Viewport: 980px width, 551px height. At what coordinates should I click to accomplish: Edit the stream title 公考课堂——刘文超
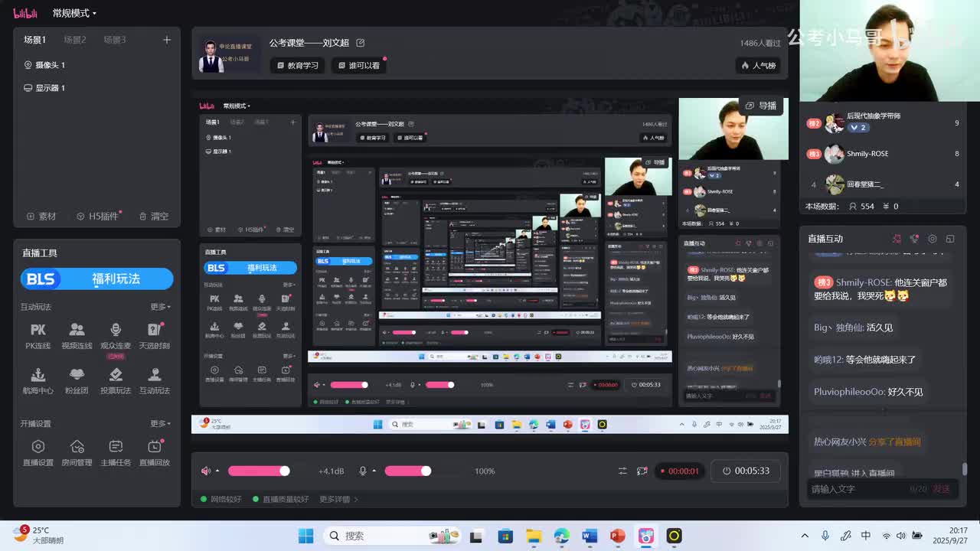coord(361,43)
